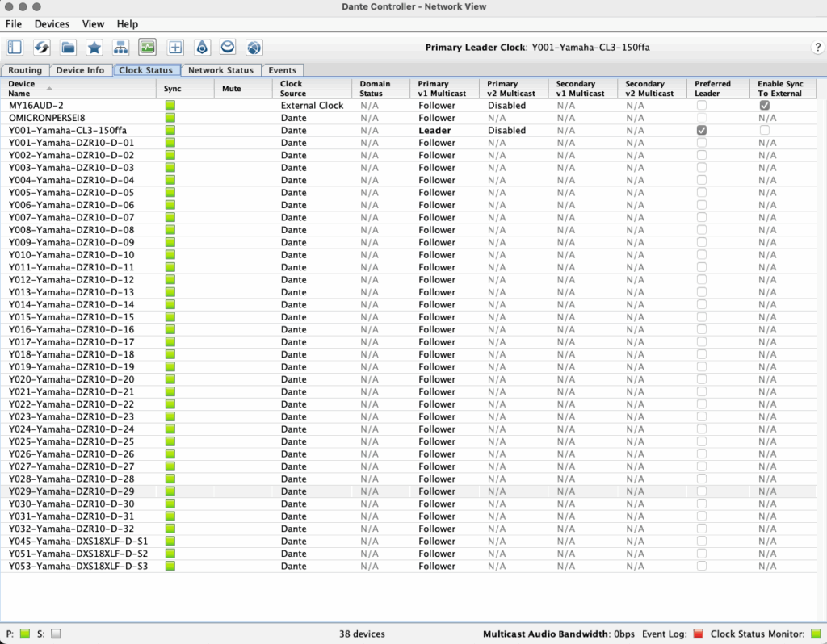The width and height of the screenshot is (827, 644).
Task: Switch to the Device Info tab
Action: tap(80, 70)
